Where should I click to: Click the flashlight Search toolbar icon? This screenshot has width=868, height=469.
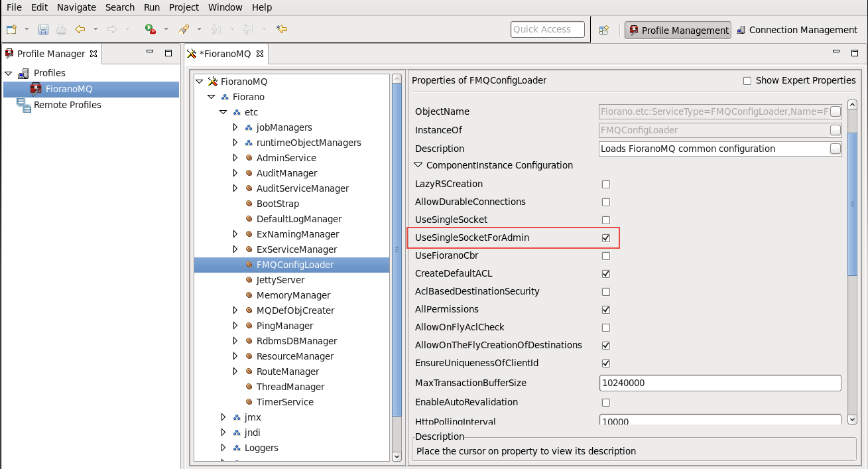184,29
